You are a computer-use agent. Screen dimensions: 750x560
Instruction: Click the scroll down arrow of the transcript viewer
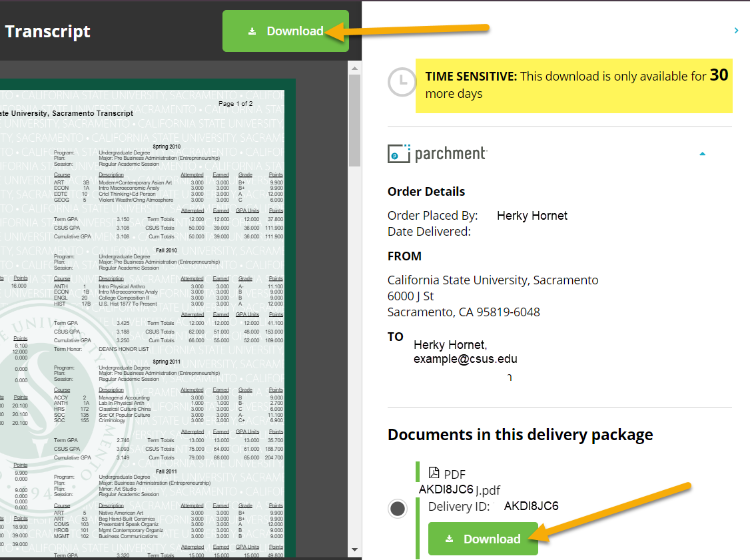[x=354, y=549]
